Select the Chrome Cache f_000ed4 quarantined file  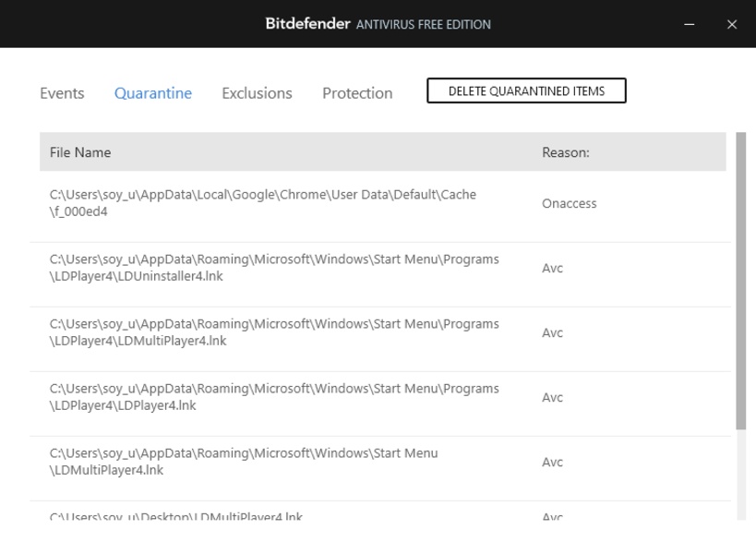click(x=263, y=203)
